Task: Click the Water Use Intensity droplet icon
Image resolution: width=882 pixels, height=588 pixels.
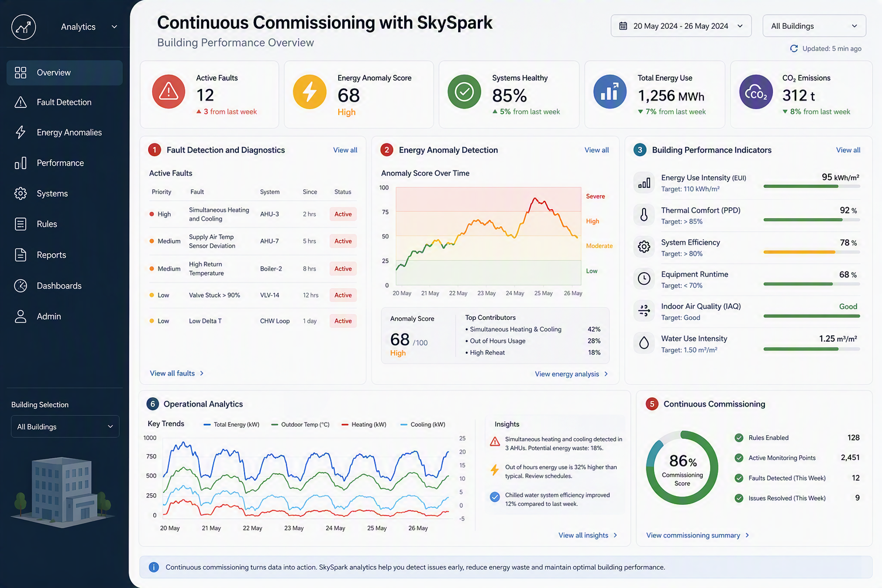Action: click(x=644, y=343)
